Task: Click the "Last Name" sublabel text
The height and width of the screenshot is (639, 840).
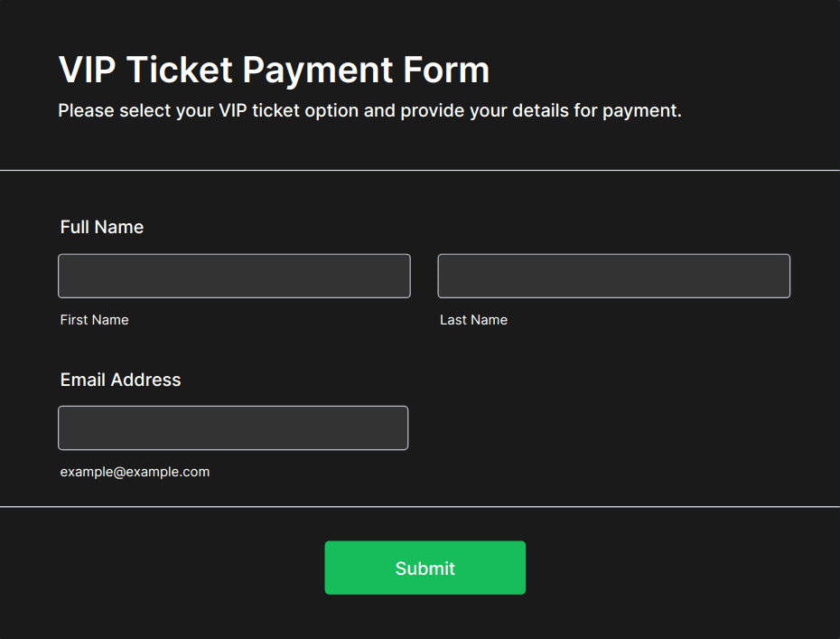Action: pyautogui.click(x=473, y=320)
